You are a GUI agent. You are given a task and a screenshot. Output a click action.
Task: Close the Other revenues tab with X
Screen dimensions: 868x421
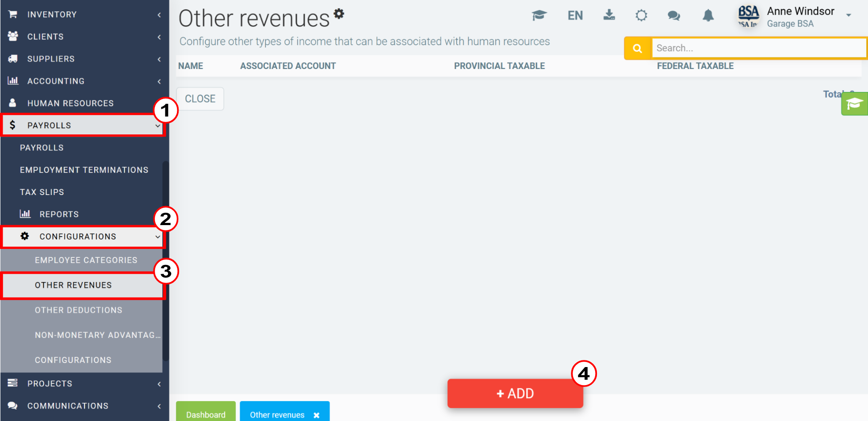[x=317, y=415]
